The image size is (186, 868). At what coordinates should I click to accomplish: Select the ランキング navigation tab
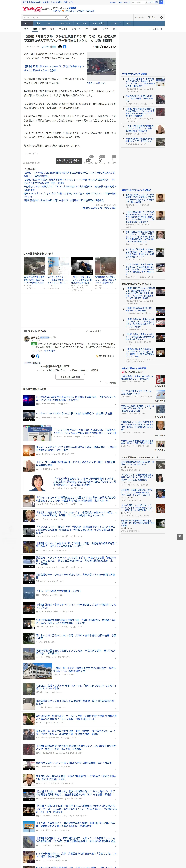coord(115,24)
